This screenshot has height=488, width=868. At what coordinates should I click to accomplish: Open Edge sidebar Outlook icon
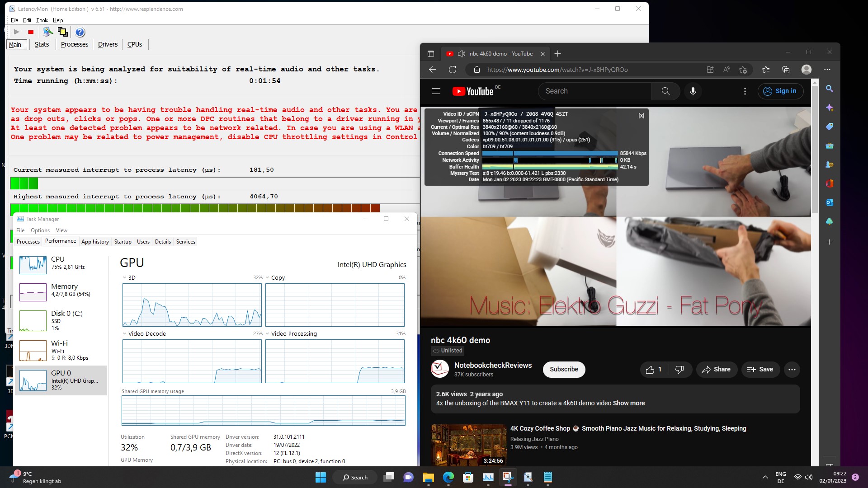pos(829,202)
